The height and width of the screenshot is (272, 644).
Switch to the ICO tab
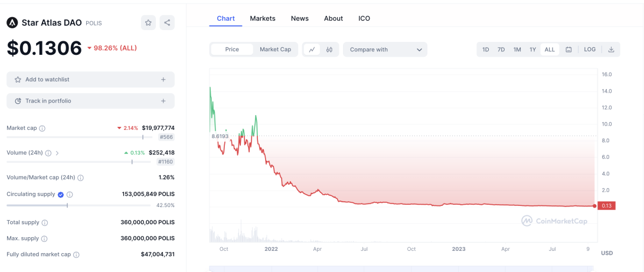(364, 18)
